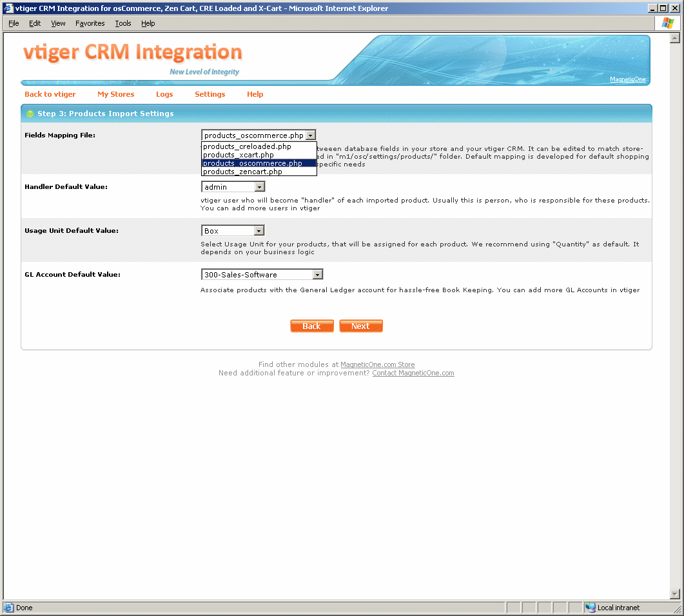Image resolution: width=684 pixels, height=616 pixels.
Task: Click the Handler Default Value label
Action: click(x=66, y=186)
